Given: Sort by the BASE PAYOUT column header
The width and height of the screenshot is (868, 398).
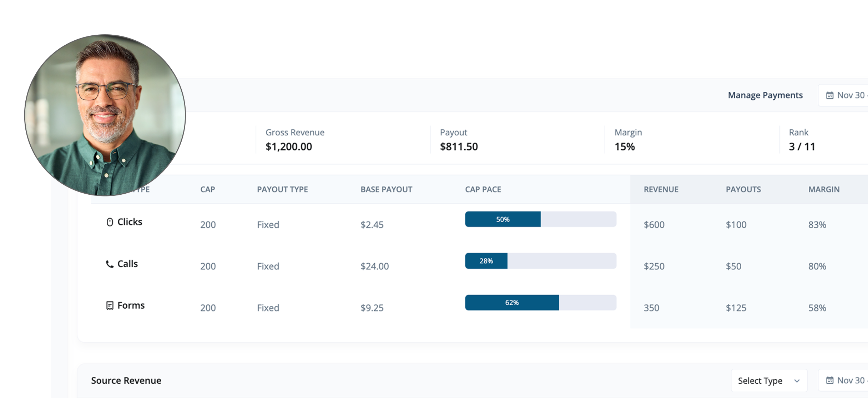Looking at the screenshot, I should click(x=386, y=189).
